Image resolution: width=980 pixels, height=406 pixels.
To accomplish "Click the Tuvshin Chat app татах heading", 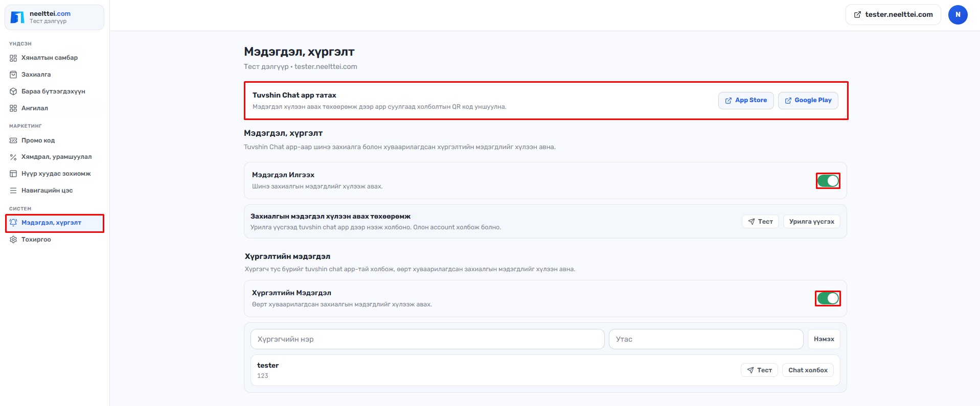I will click(x=294, y=95).
